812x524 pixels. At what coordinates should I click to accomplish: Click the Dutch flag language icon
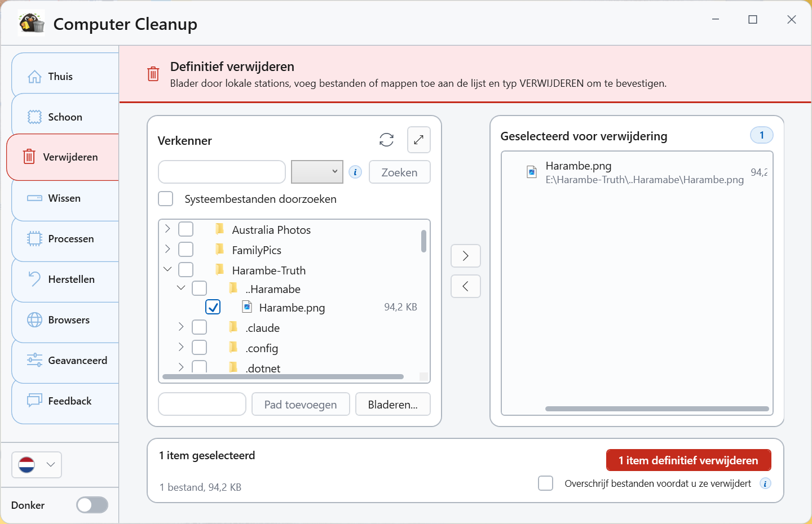tap(27, 465)
